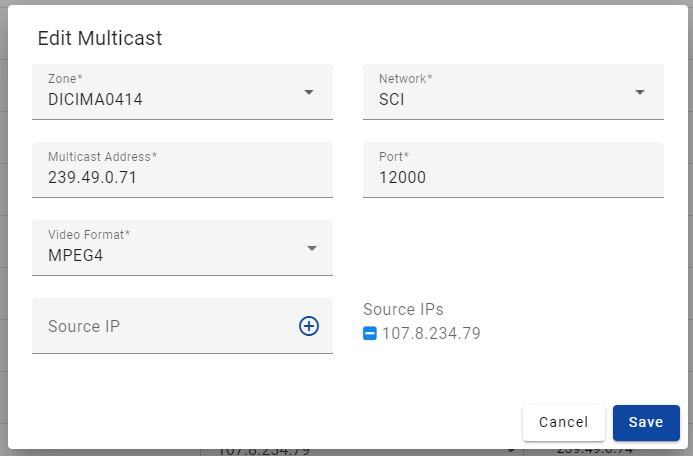Click the plus icon to add Source IP
This screenshot has width=693, height=456.
coord(309,326)
